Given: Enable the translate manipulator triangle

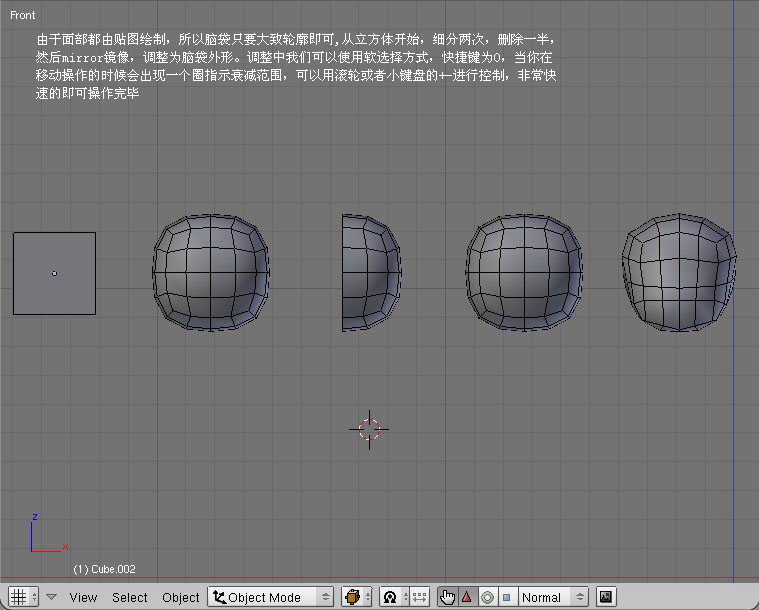Looking at the screenshot, I should (x=466, y=597).
